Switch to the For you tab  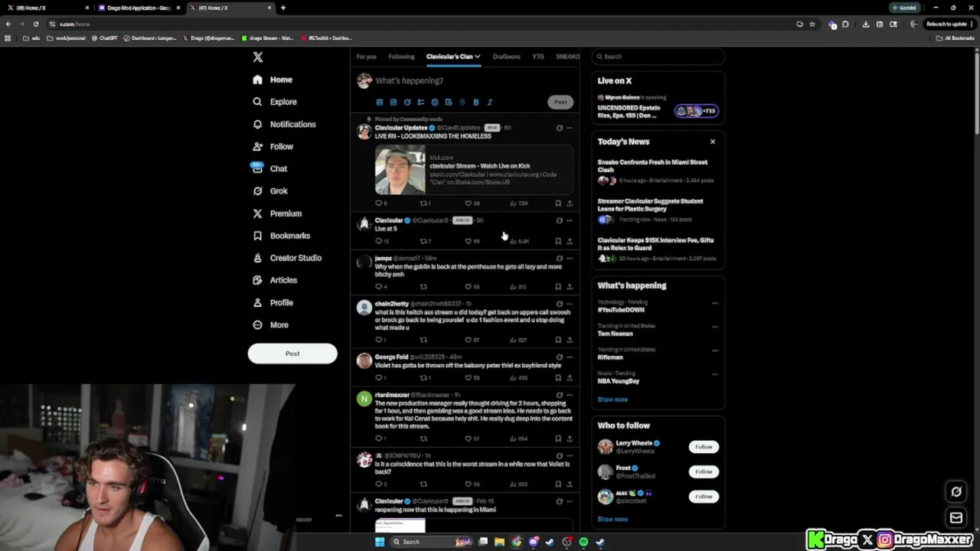coord(366,57)
